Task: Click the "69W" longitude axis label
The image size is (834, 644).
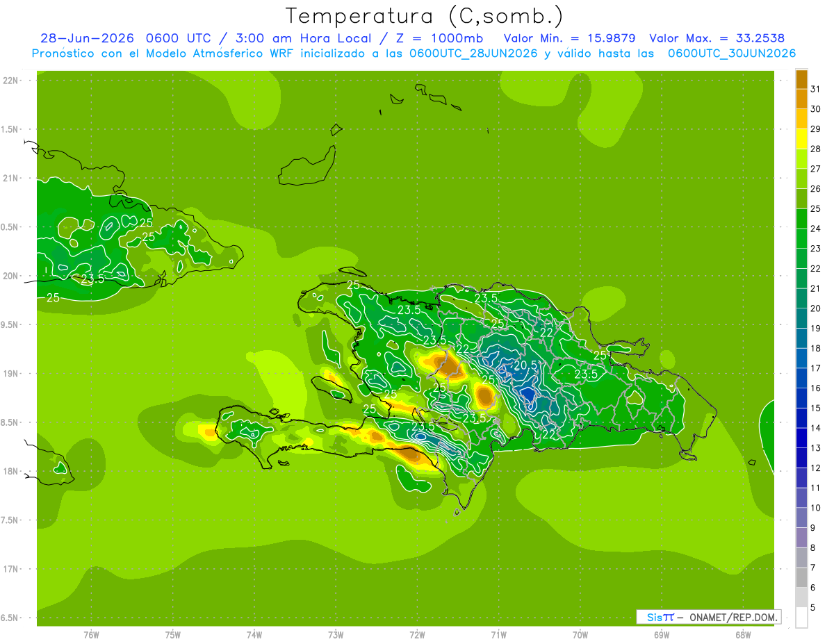Action: (x=662, y=635)
